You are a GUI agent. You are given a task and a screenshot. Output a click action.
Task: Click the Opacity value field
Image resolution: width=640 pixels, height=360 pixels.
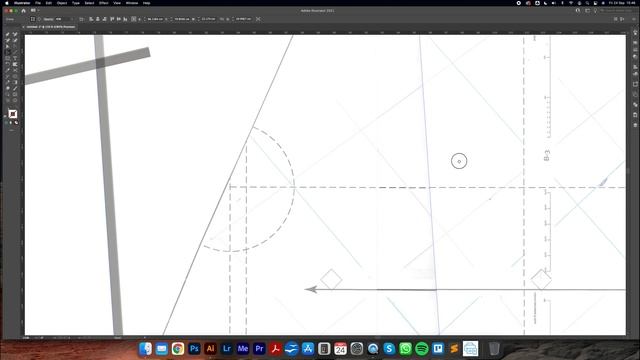click(x=62, y=19)
